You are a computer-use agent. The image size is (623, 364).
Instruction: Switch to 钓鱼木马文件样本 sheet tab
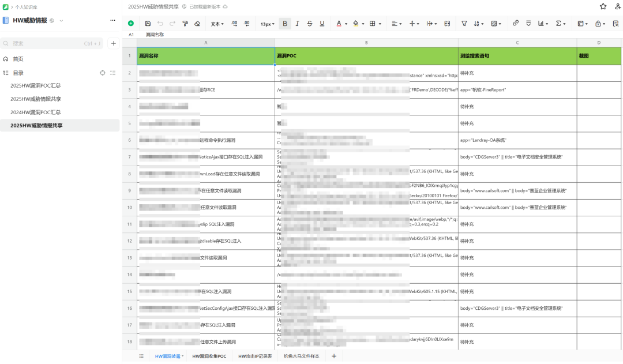(301, 356)
